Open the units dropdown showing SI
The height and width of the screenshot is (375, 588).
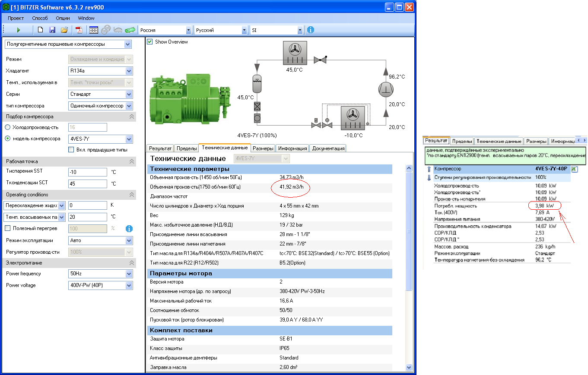pyautogui.click(x=277, y=30)
